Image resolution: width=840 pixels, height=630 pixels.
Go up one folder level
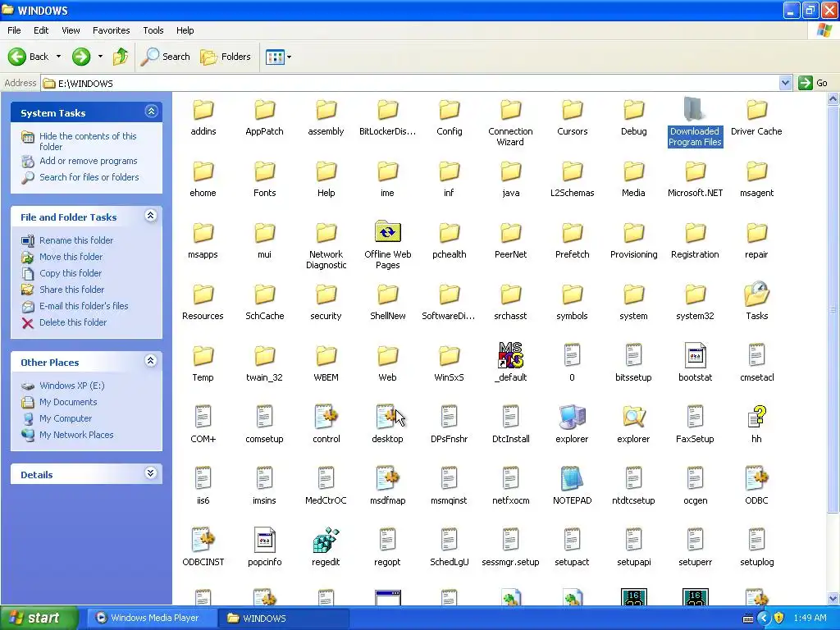coord(121,57)
